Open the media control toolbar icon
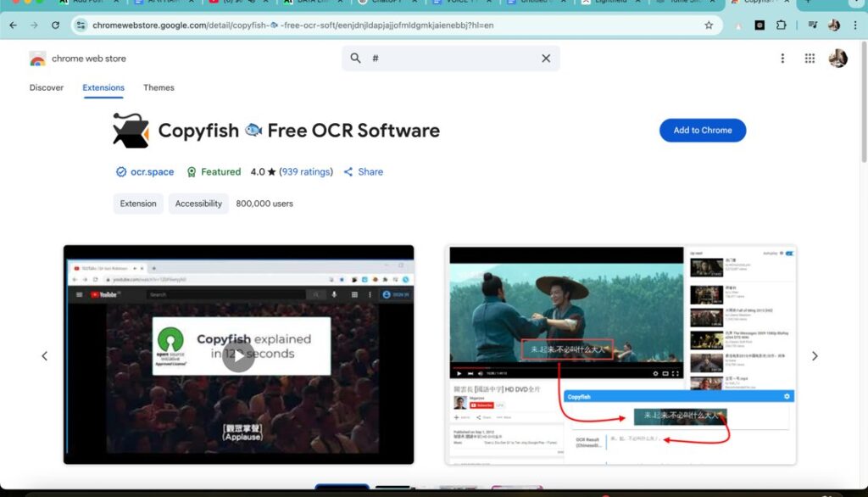 [813, 25]
